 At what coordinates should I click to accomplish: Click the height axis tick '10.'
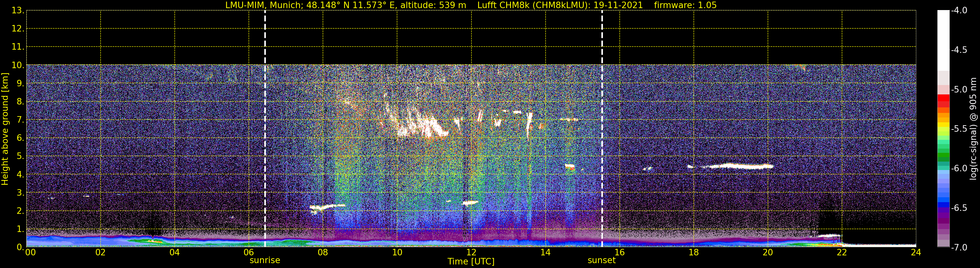pos(18,65)
